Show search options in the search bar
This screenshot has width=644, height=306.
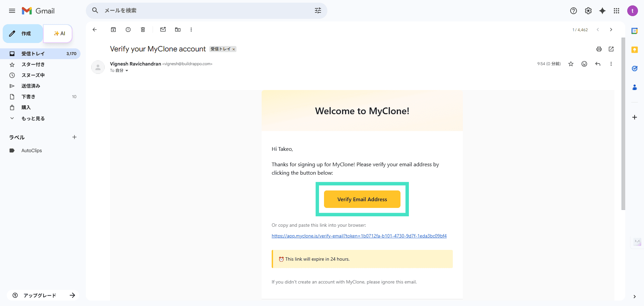click(x=318, y=11)
